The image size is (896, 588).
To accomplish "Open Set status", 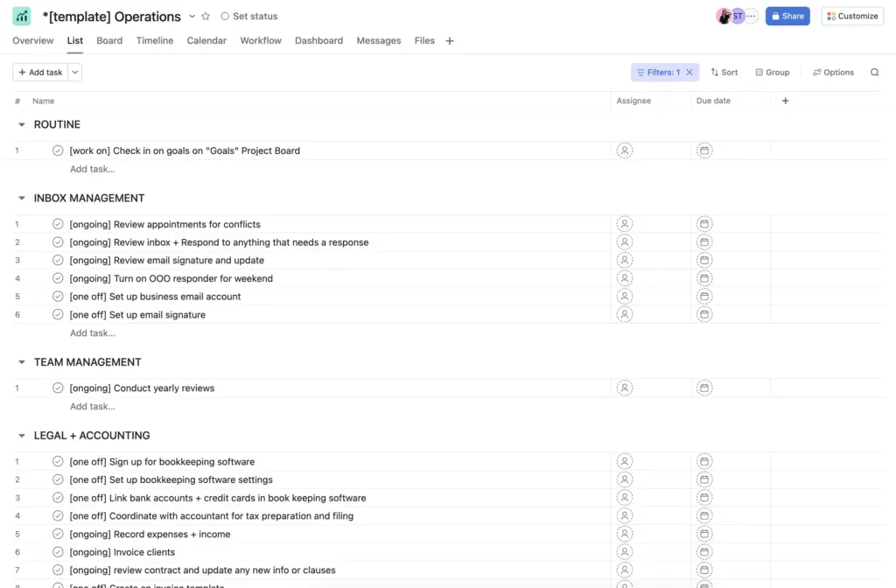I will click(x=251, y=16).
